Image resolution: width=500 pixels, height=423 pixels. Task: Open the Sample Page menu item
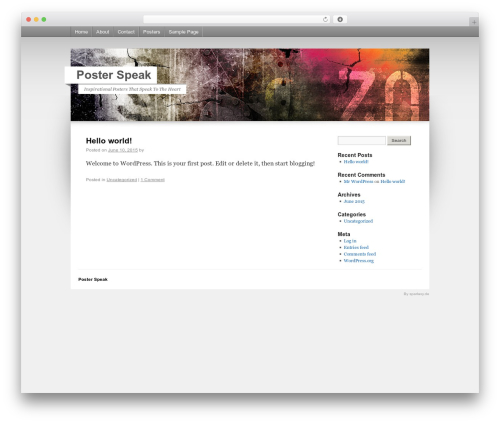pyautogui.click(x=183, y=32)
